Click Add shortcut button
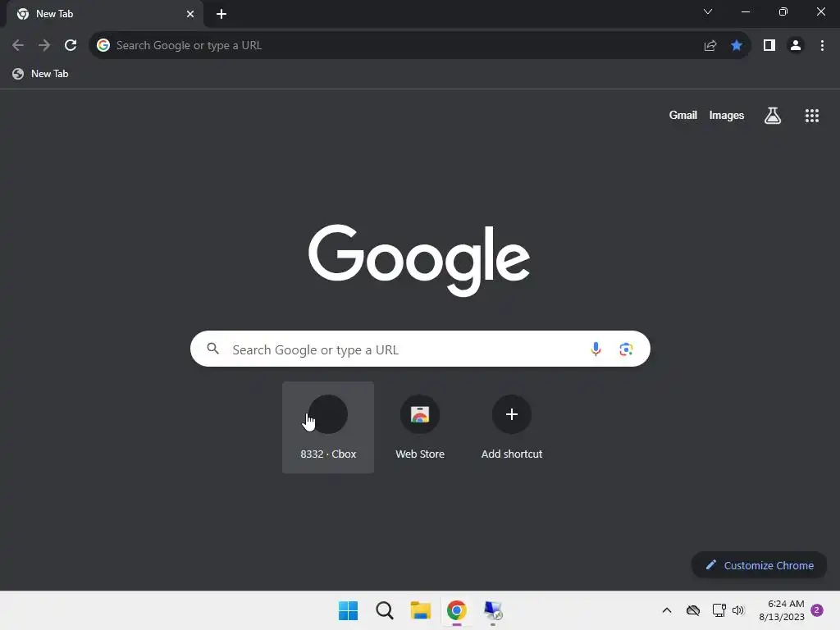Image resolution: width=840 pixels, height=630 pixels. pyautogui.click(x=512, y=427)
